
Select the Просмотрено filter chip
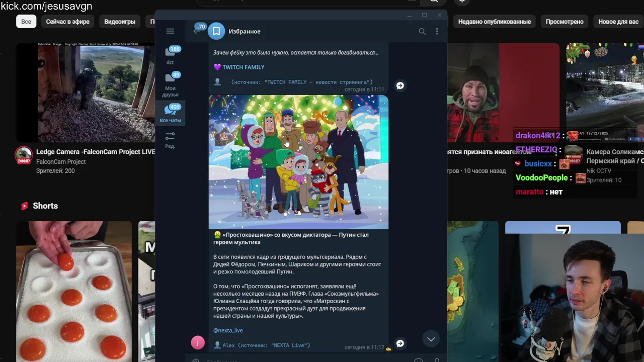point(565,22)
